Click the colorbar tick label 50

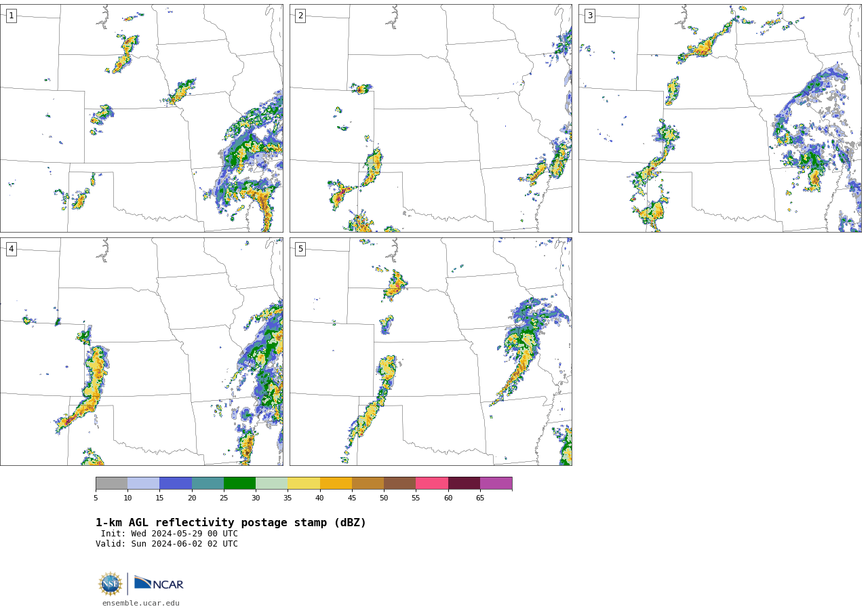click(384, 498)
